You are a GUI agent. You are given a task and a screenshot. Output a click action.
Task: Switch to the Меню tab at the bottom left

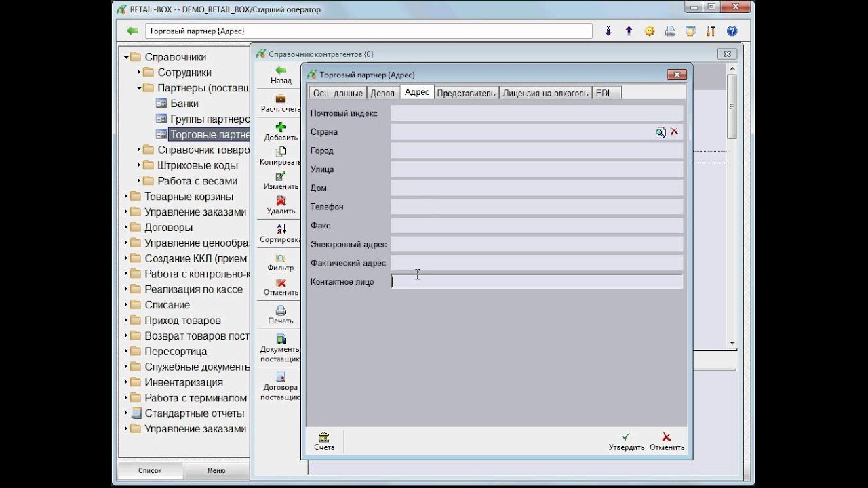pos(216,470)
